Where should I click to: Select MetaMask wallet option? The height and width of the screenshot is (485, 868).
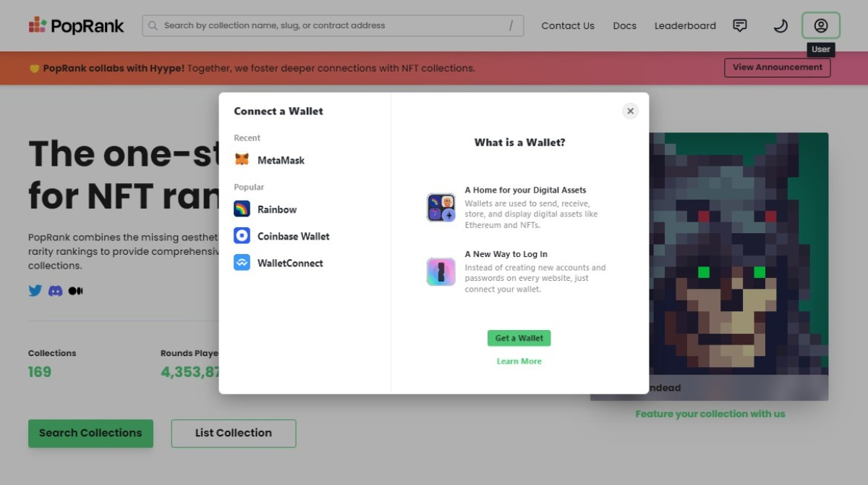[x=305, y=160]
